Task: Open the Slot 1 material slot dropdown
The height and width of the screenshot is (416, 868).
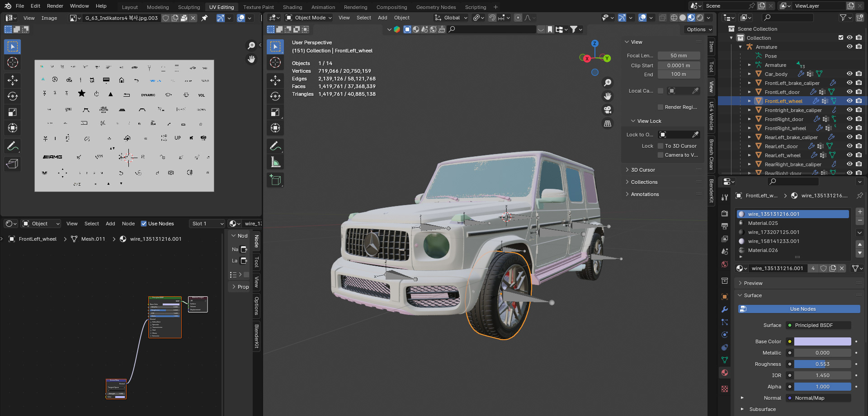Action: 207,224
